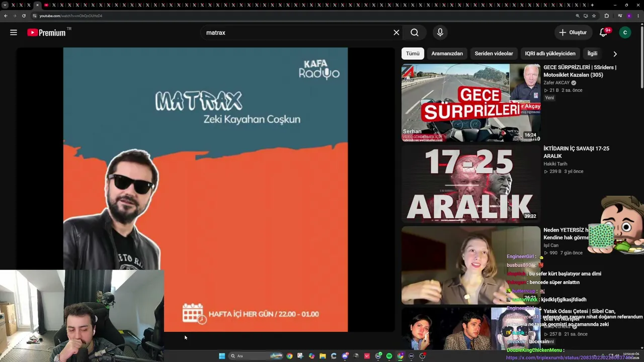Click the taskbar search box 'Ara'
Screen dimensions: 644x362
pyautogui.click(x=256, y=356)
